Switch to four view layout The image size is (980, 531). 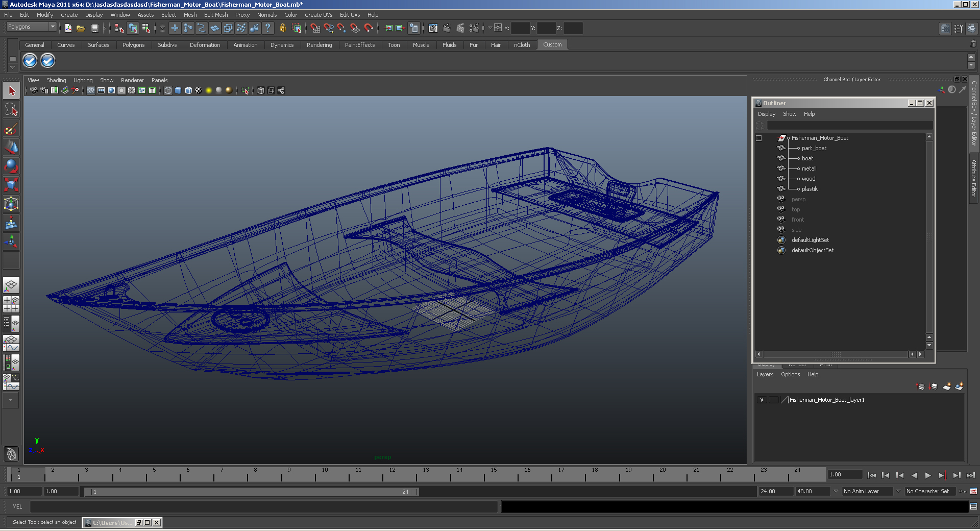pyautogui.click(x=11, y=304)
